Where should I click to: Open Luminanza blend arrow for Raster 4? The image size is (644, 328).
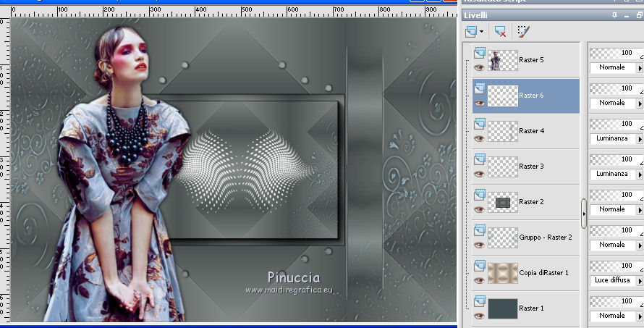pos(640,139)
